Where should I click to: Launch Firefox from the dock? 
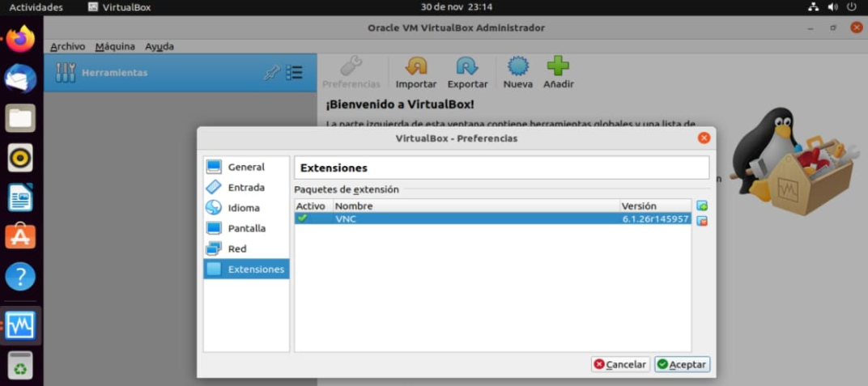coord(21,39)
